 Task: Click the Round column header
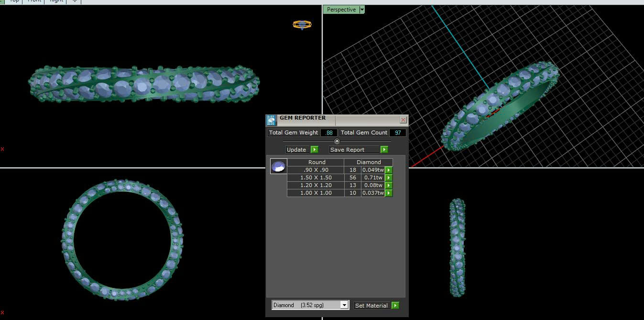(317, 162)
